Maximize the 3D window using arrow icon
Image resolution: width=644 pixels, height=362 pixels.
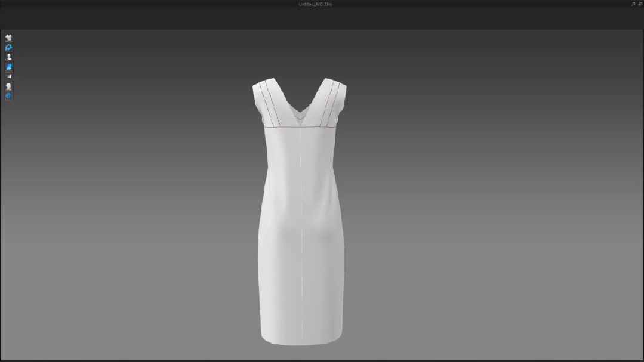[633, 4]
